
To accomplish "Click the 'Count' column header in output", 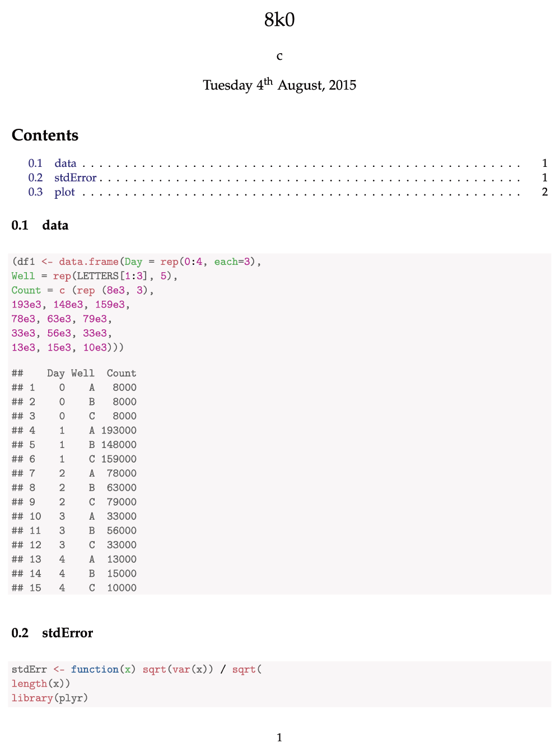I will pyautogui.click(x=122, y=373).
